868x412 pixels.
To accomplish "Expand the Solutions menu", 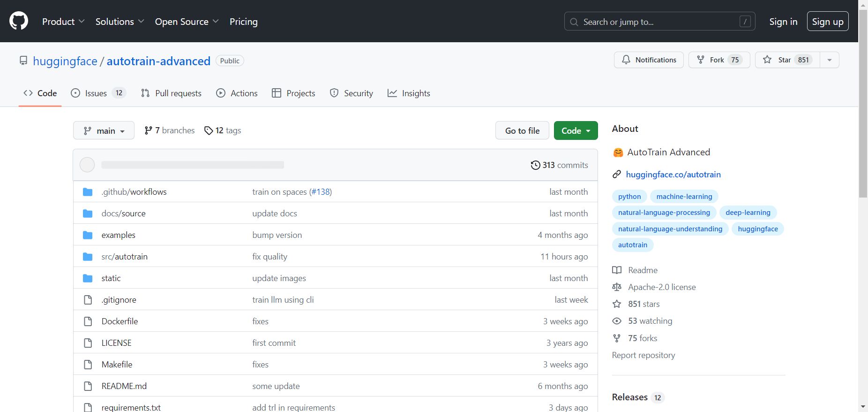I will pos(120,22).
